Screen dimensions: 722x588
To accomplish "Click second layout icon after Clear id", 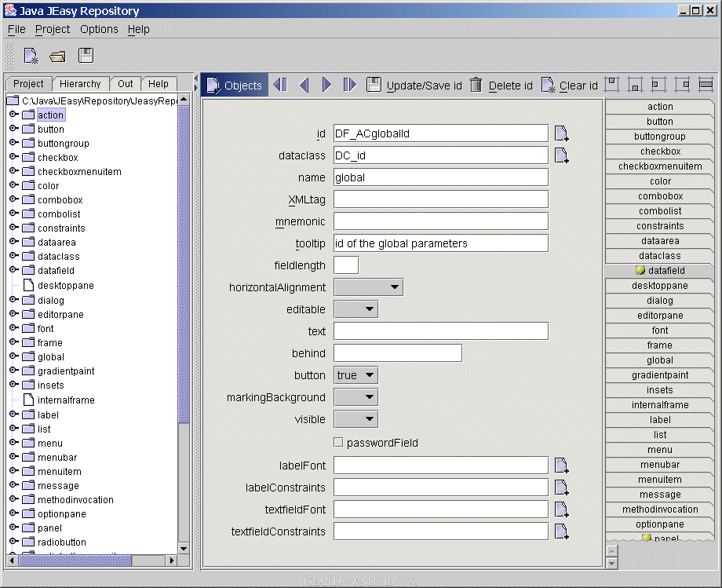I will pyautogui.click(x=635, y=84).
